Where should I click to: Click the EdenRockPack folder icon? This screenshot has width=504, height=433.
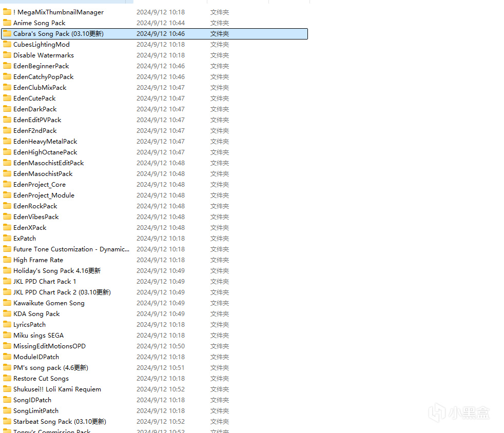pos(7,206)
